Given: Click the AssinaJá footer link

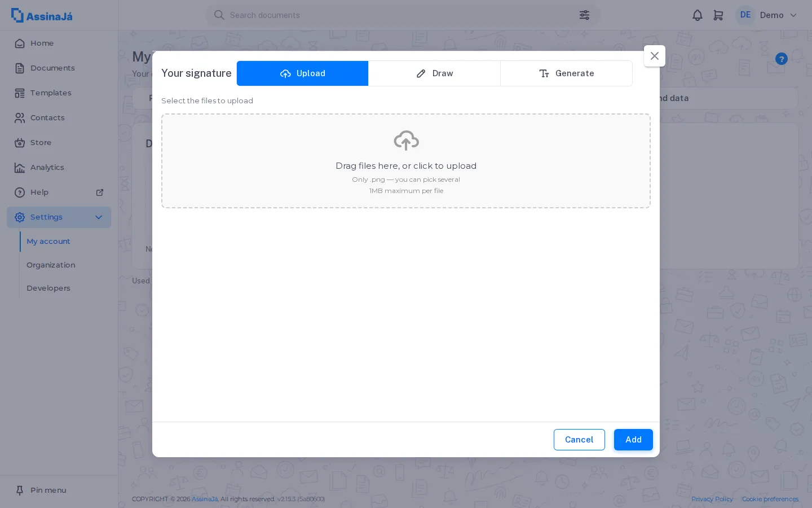Looking at the screenshot, I should tap(205, 499).
